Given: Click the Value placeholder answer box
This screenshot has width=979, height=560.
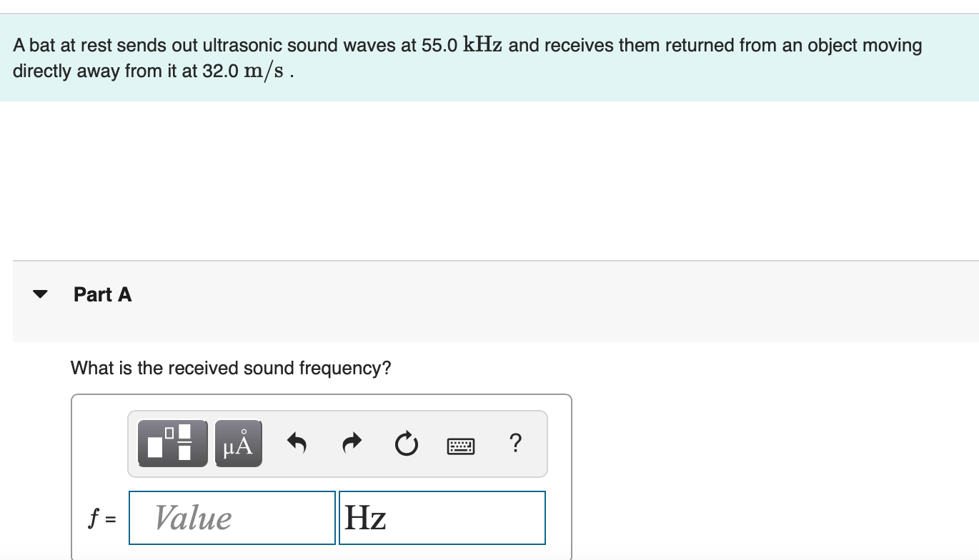Looking at the screenshot, I should [231, 518].
